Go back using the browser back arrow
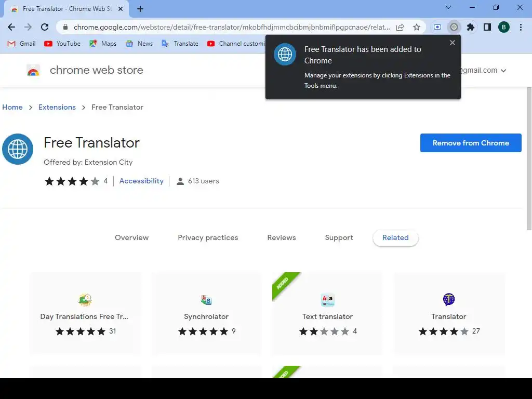The image size is (532, 399). coord(11,27)
